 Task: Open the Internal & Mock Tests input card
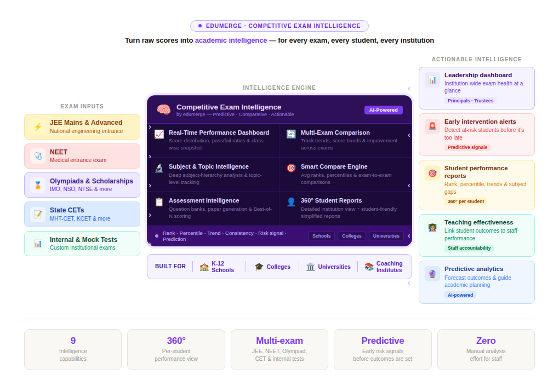(82, 244)
